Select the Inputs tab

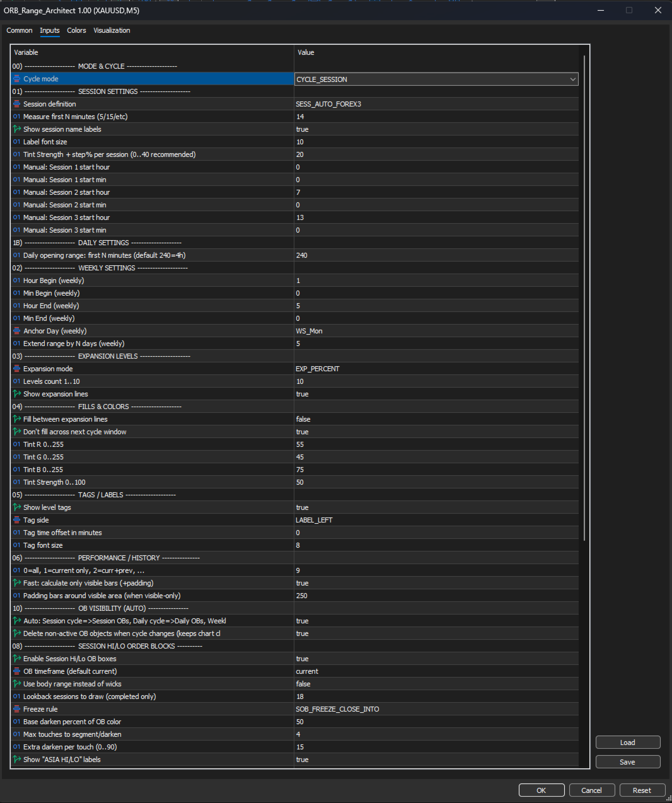[x=50, y=30]
